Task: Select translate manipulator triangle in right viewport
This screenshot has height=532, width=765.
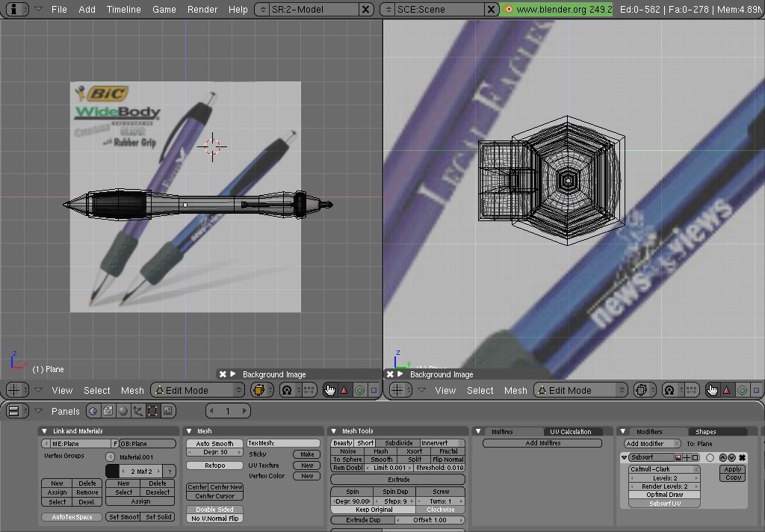Action: tap(727, 390)
